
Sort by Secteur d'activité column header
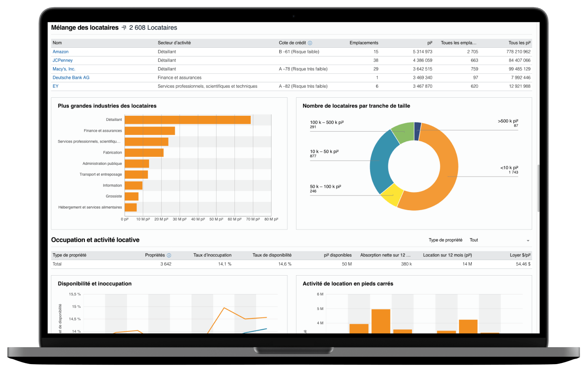tap(174, 43)
